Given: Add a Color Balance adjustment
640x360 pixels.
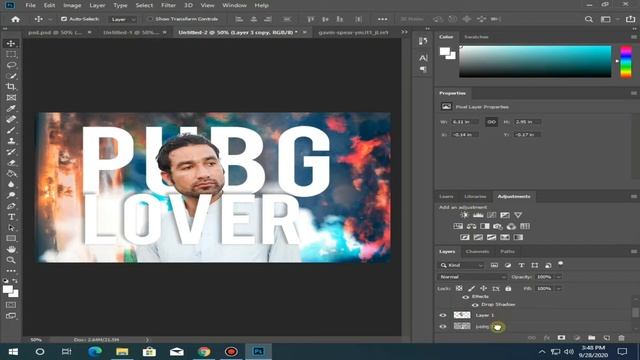Looking at the screenshot, I should click(471, 226).
